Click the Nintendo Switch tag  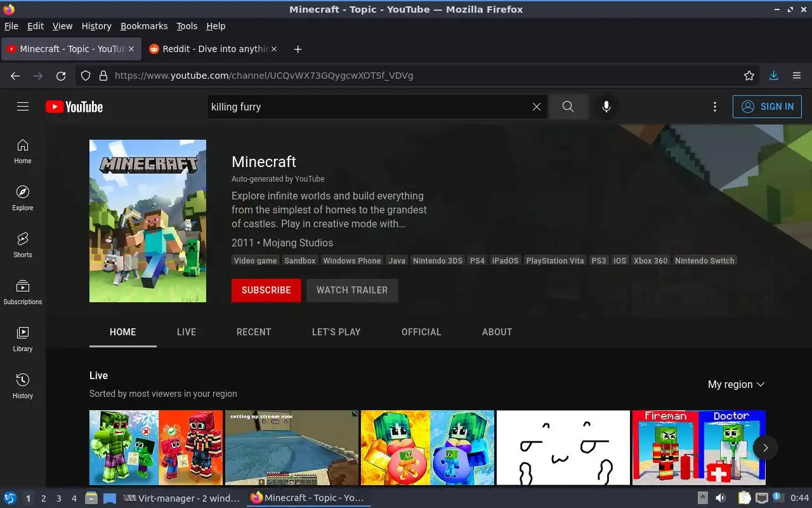705,260
